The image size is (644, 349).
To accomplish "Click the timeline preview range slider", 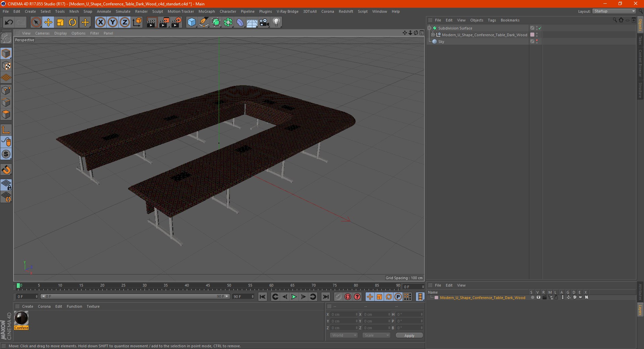I will (x=135, y=296).
